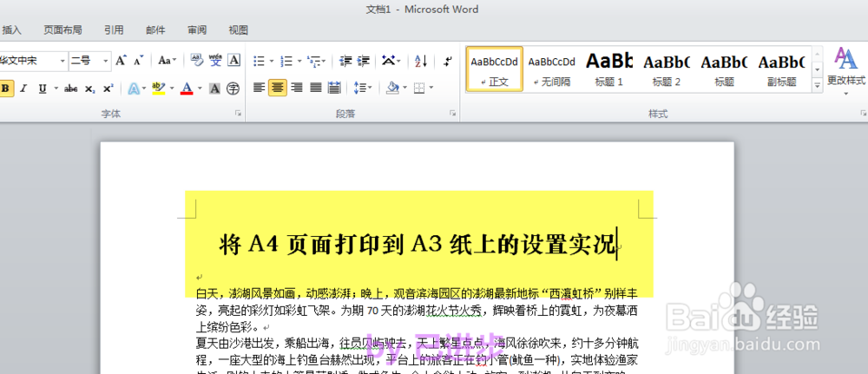Click the Character Shading icon
Viewport: 868px width, 374px height.
214,89
